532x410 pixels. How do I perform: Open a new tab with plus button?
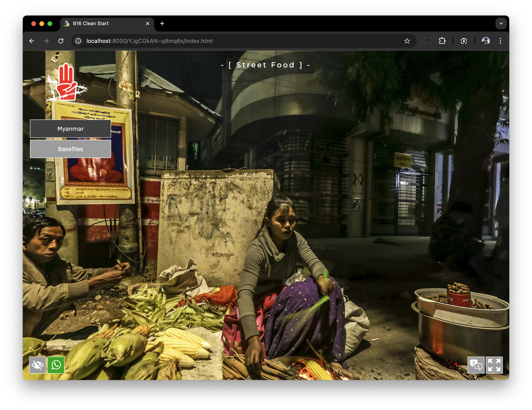click(162, 24)
